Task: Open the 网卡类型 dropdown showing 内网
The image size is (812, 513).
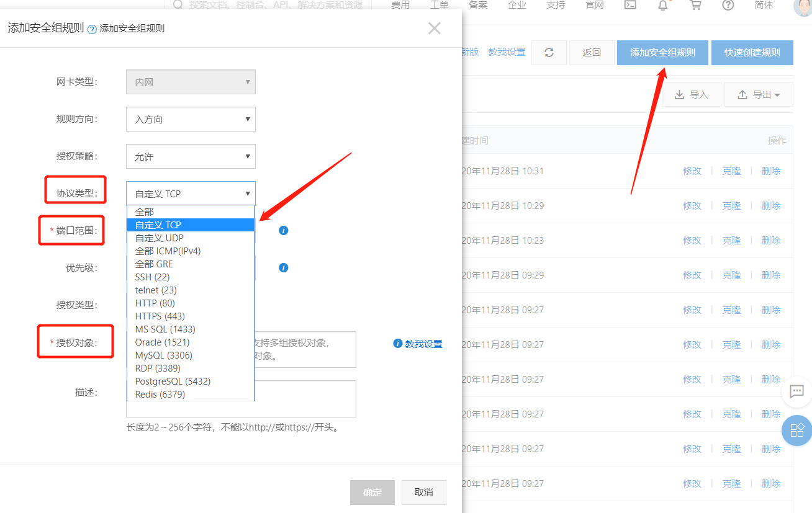Action: [191, 82]
